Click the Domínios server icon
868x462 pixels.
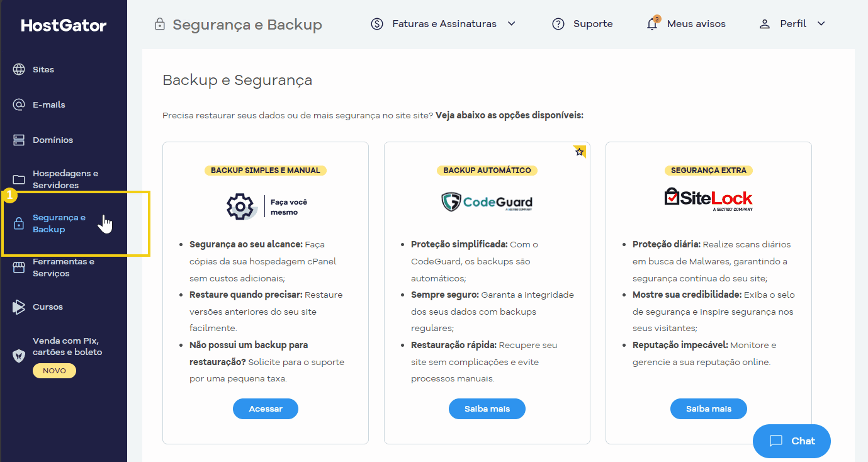coord(19,140)
